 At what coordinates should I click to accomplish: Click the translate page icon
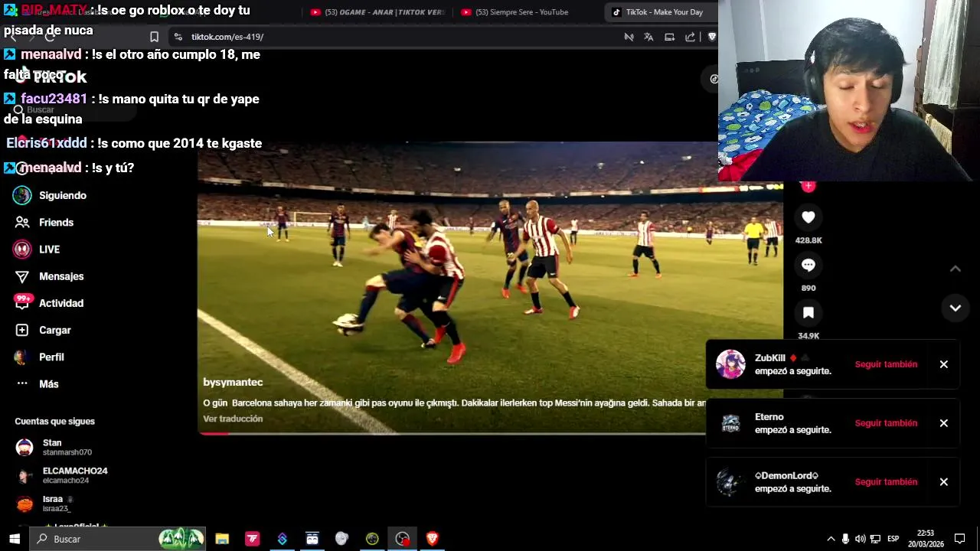click(x=648, y=37)
